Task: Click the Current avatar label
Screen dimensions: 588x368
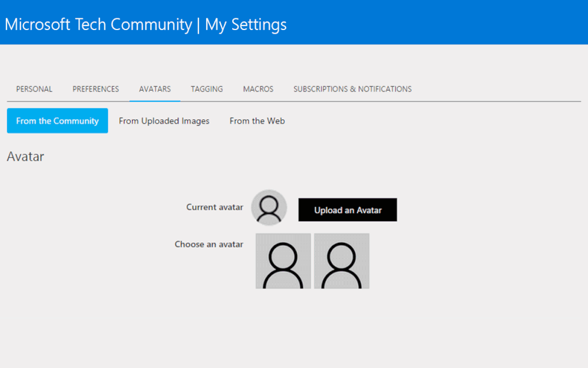Action: point(214,207)
